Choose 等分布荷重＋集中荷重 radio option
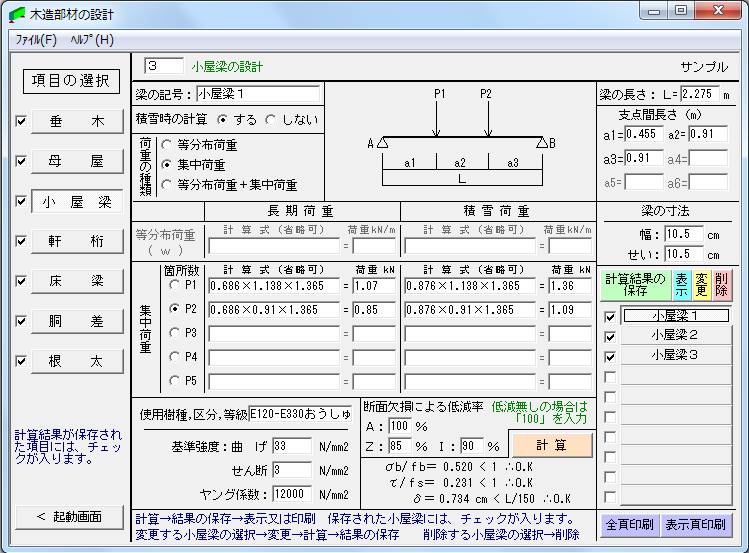Screen dimensions: 749x553 tap(167, 185)
